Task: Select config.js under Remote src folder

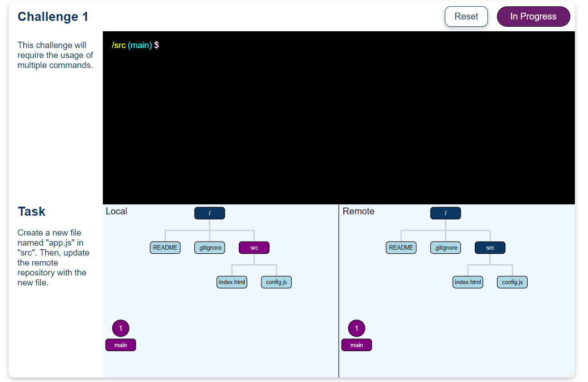Action: 512,282
